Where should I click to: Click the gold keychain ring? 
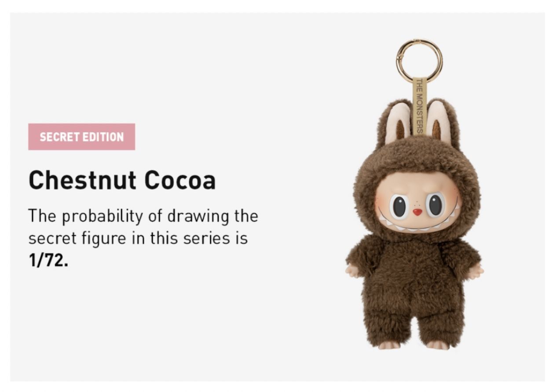point(419,61)
